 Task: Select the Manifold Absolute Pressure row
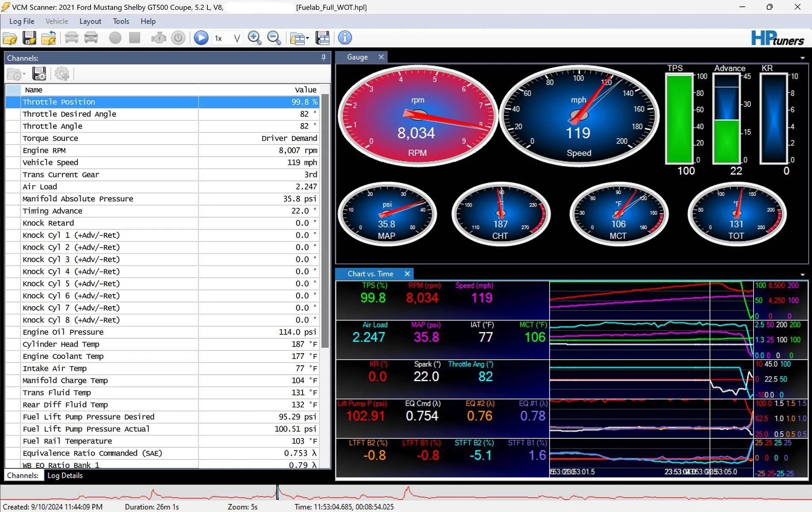click(x=162, y=199)
